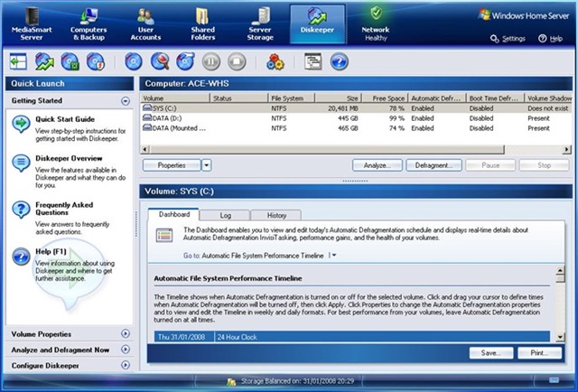Toggle the Quick Launch pane icon

pos(18,61)
